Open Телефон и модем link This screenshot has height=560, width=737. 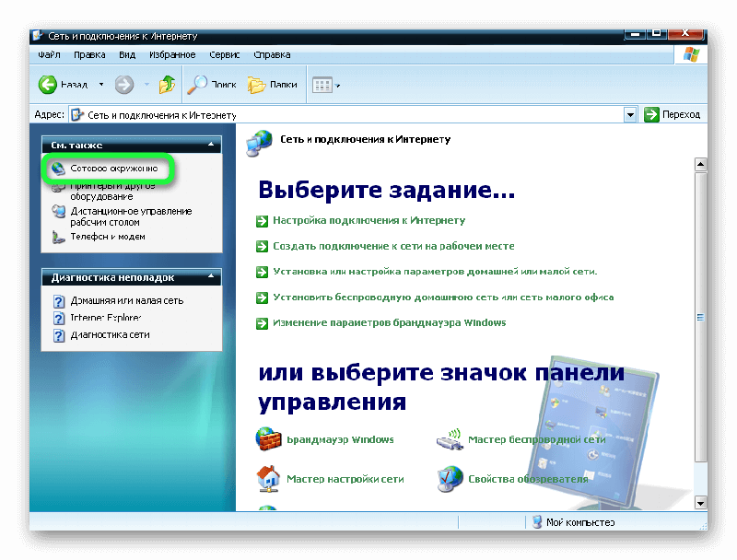click(108, 237)
